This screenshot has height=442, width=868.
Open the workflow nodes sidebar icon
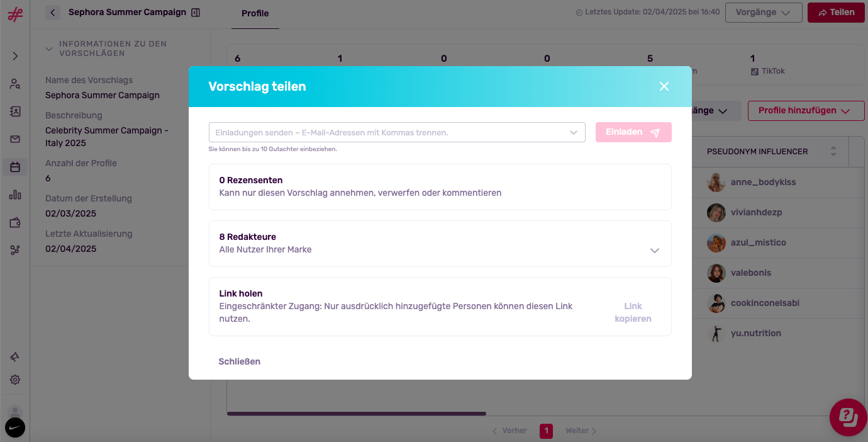click(x=15, y=250)
